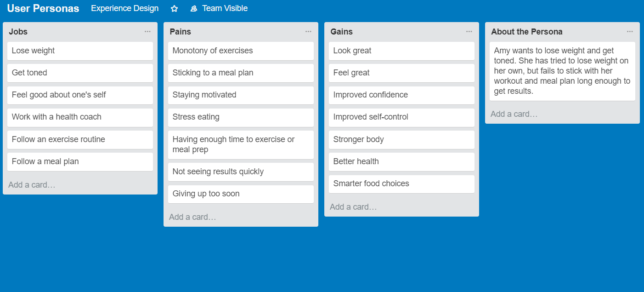This screenshot has height=292, width=644.
Task: Open the Stress eating card
Action: 241,117
